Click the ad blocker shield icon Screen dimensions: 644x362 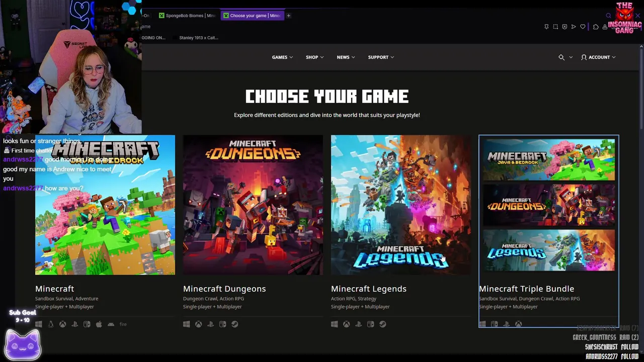565,27
